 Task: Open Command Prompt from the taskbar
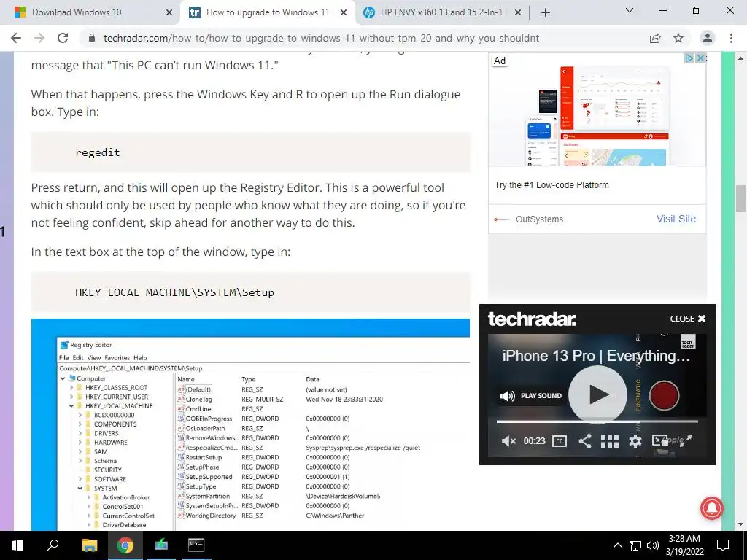coord(196,545)
